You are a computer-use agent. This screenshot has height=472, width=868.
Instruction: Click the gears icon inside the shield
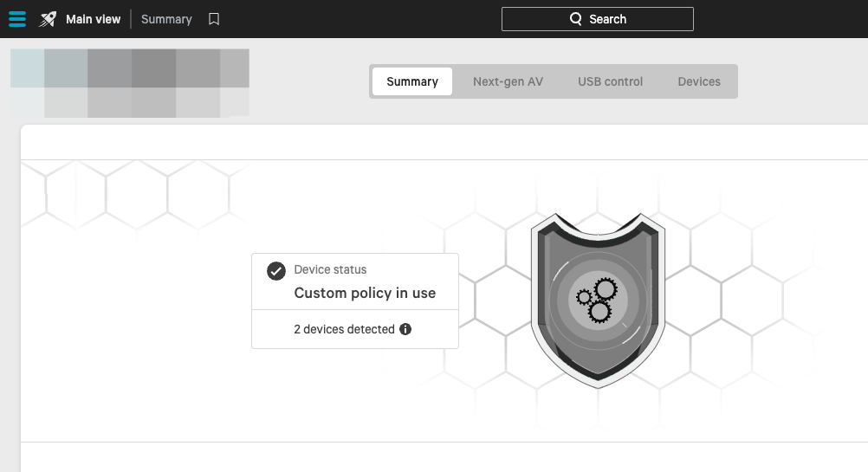pos(597,300)
